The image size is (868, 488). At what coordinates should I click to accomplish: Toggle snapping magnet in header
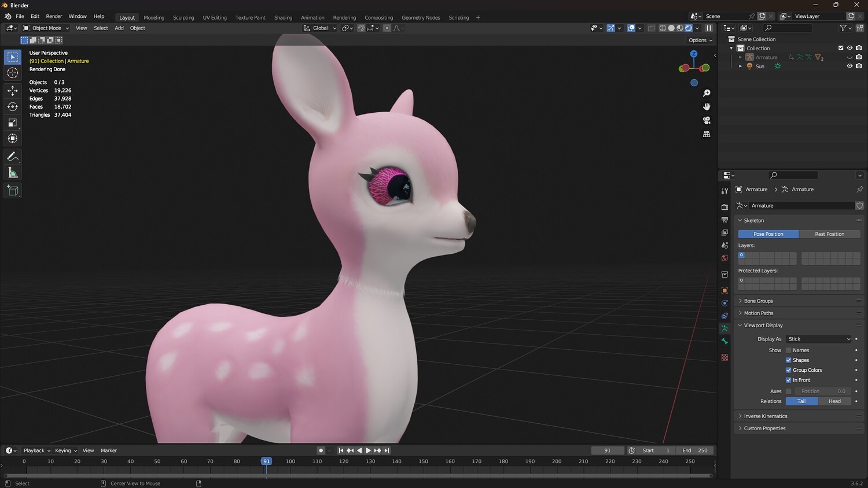[361, 28]
